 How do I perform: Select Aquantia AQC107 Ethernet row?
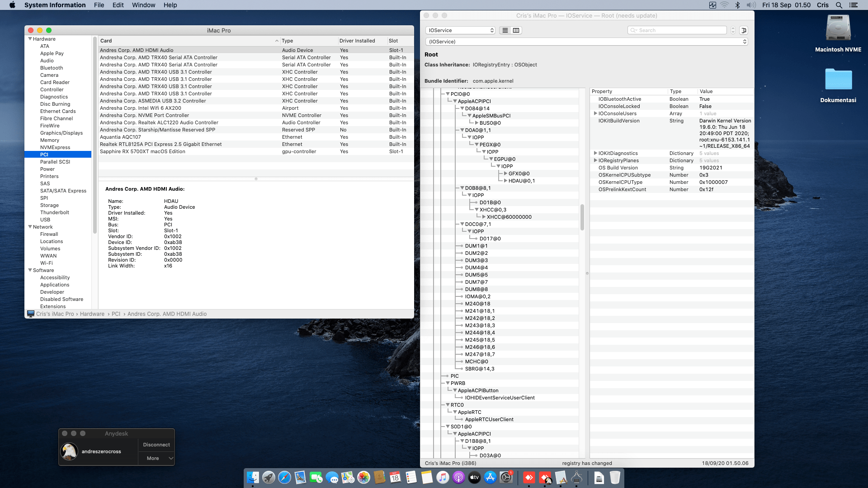(x=256, y=137)
